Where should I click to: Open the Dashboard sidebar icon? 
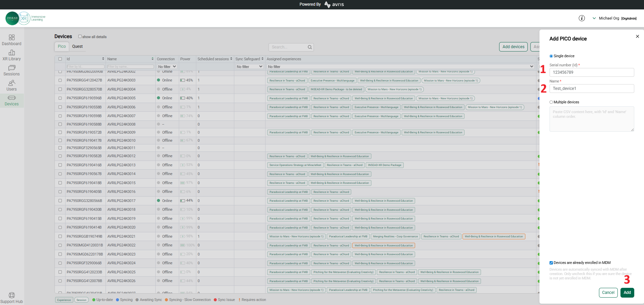(12, 37)
